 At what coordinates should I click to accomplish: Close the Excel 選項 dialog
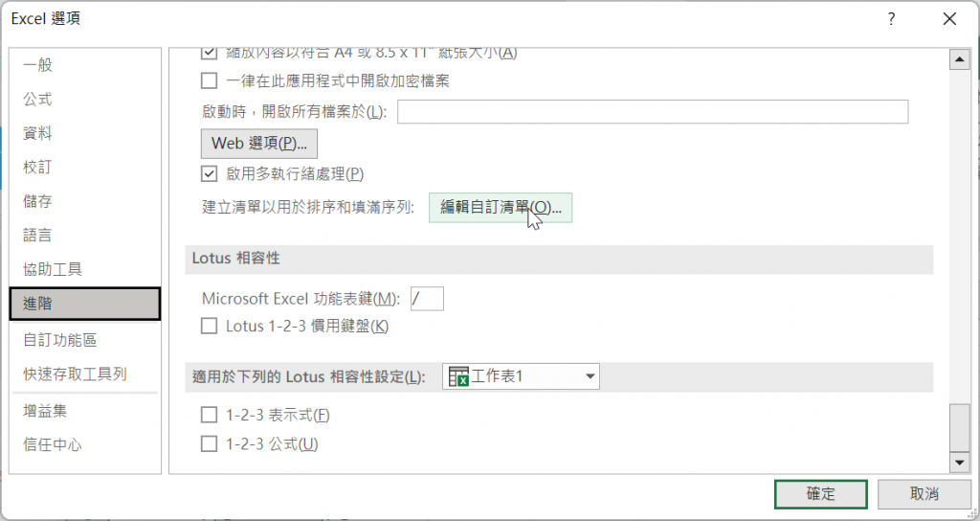coord(949,19)
